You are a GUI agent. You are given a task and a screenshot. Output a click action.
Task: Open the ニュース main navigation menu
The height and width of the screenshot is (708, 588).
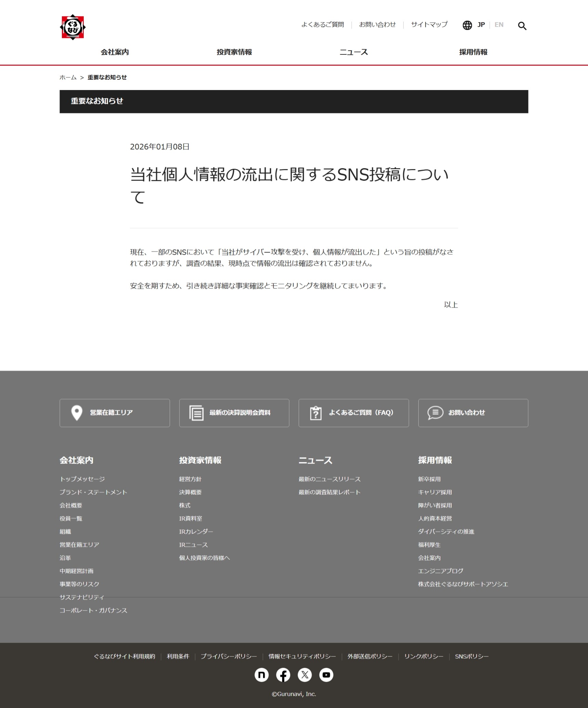(353, 52)
